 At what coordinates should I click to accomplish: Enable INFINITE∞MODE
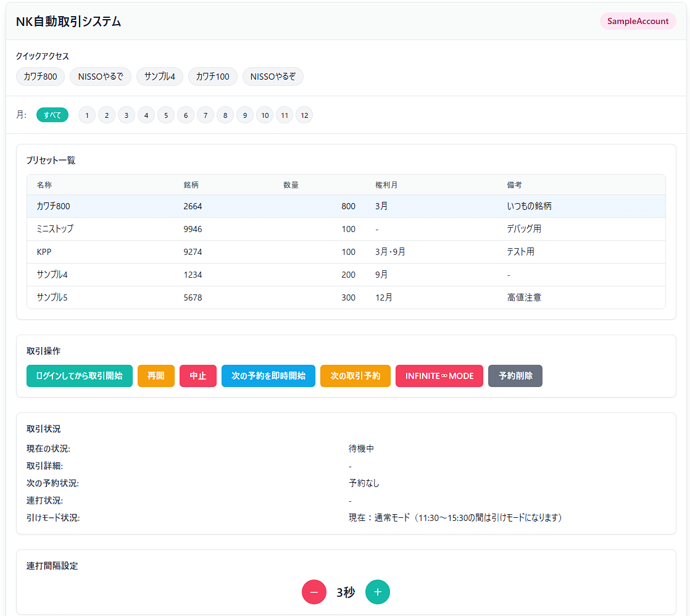[439, 376]
